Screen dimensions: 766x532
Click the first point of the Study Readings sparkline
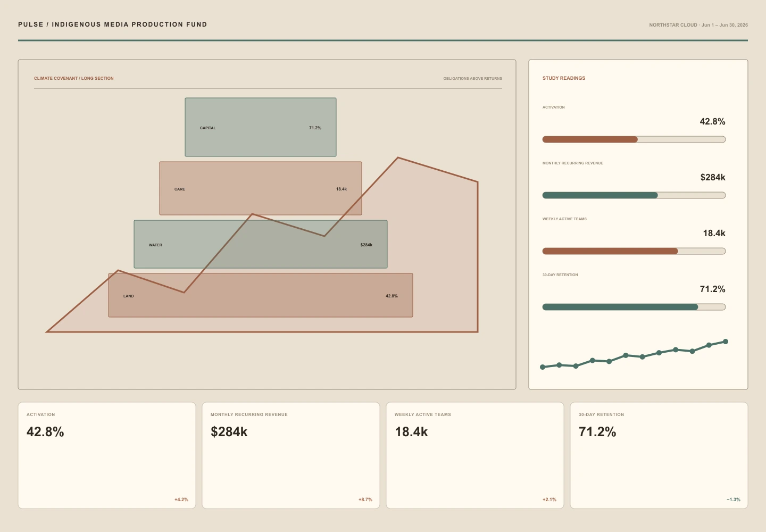(x=543, y=367)
